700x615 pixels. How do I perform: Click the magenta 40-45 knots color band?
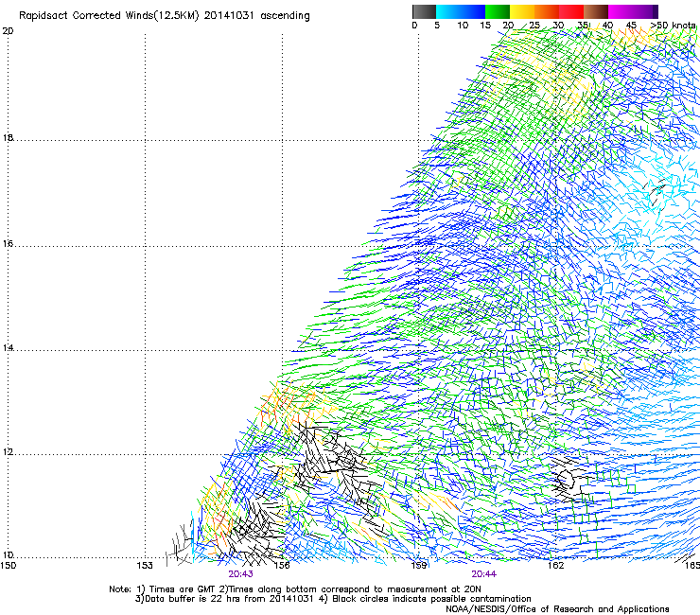pyautogui.click(x=621, y=11)
